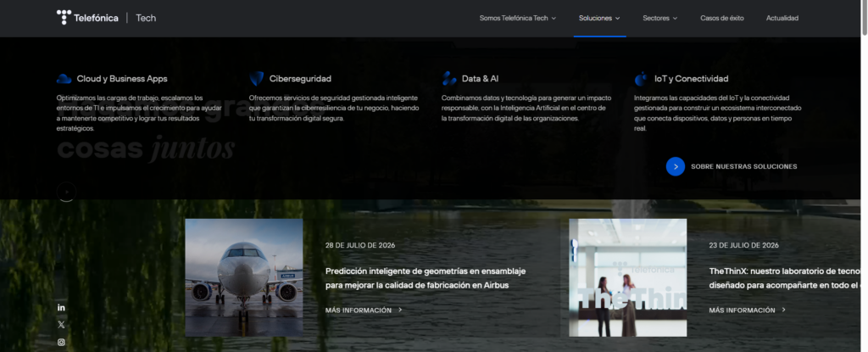Click the Ciberseguridad shield icon
The image size is (868, 352).
(256, 79)
